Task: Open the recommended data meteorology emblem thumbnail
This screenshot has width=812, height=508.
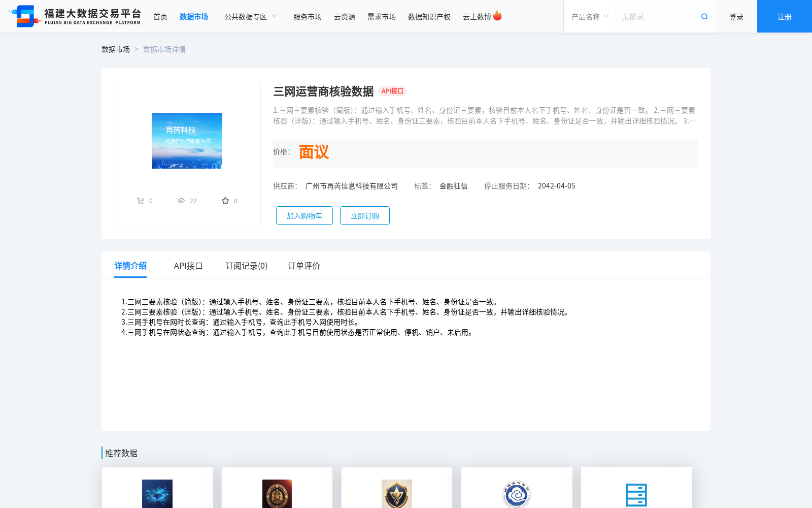Action: 517,494
